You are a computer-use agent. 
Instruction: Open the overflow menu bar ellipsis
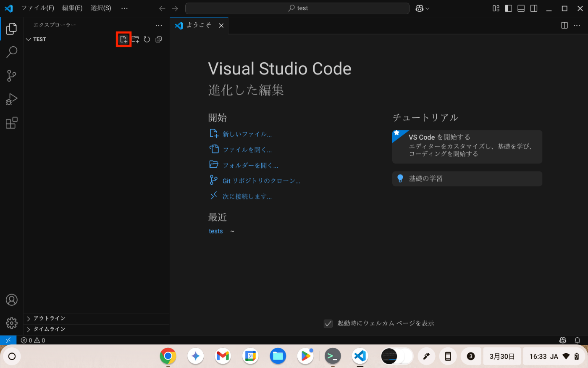(x=124, y=8)
